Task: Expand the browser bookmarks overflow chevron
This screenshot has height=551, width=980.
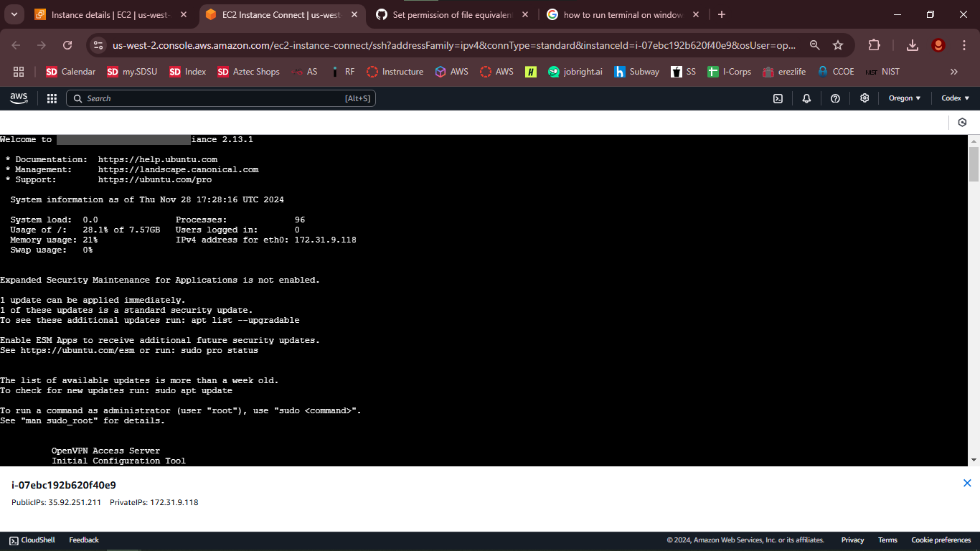Action: tap(954, 71)
